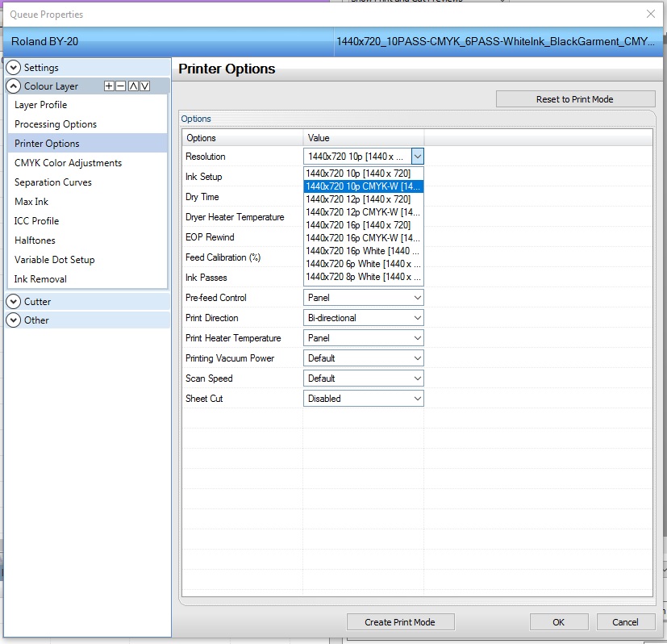
Task: Open the Pre-feed Control dropdown
Action: tap(363, 298)
